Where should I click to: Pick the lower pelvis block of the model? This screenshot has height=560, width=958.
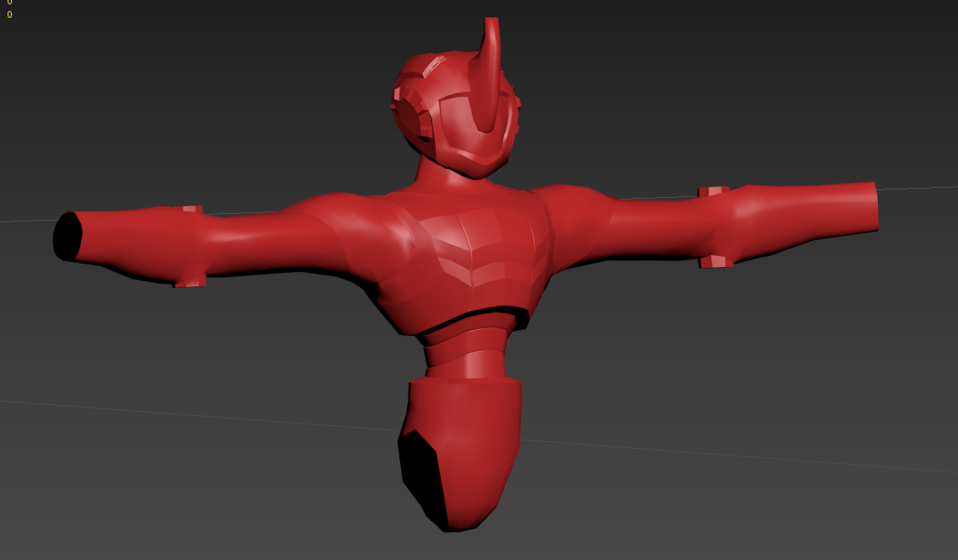pos(459,453)
